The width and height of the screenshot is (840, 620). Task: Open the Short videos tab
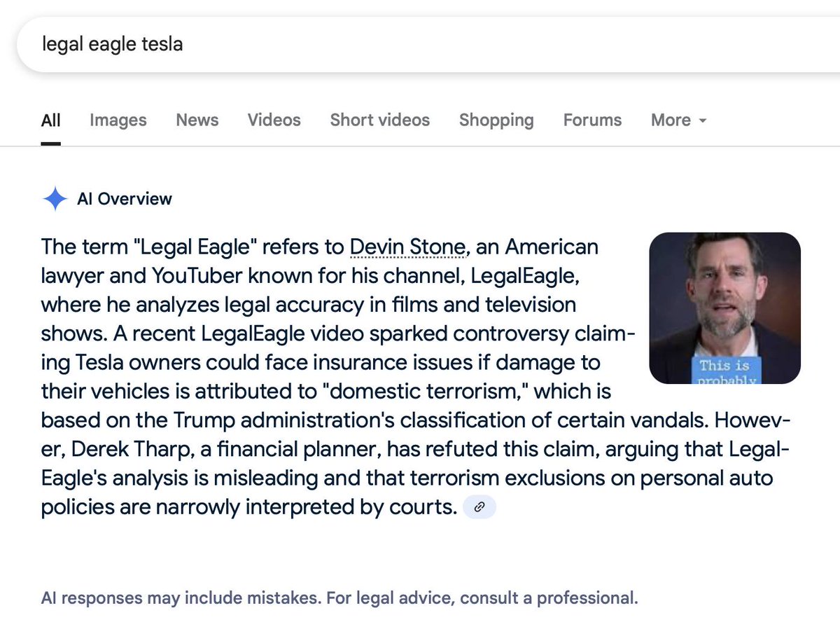point(380,120)
